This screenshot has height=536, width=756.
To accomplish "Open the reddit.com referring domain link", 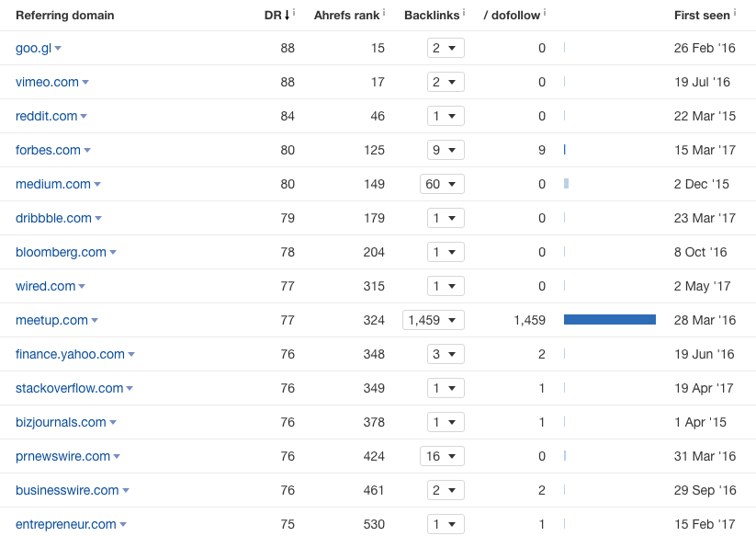I will [46, 116].
